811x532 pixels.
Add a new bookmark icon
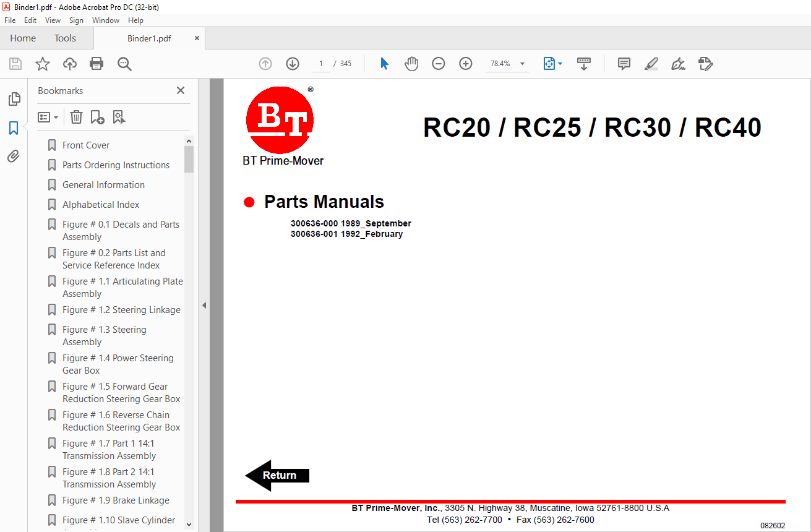[97, 117]
